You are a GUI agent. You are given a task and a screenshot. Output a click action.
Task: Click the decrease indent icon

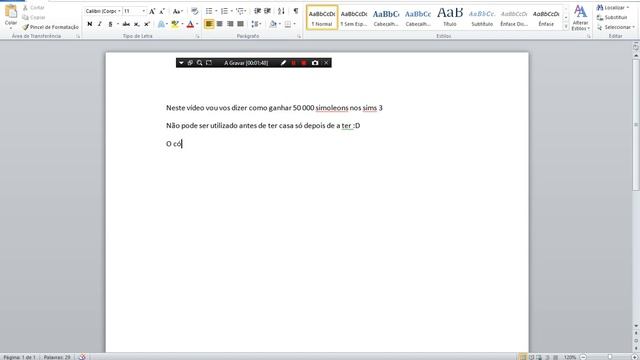pyautogui.click(x=257, y=11)
